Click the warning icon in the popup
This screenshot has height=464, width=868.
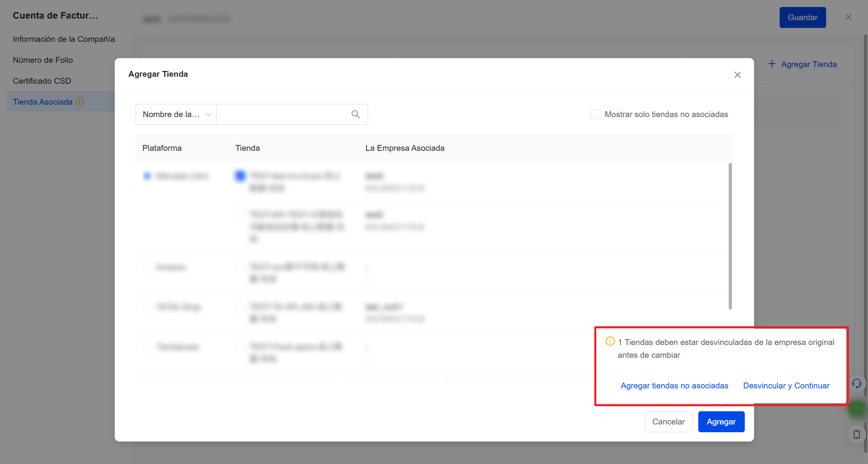coord(610,342)
